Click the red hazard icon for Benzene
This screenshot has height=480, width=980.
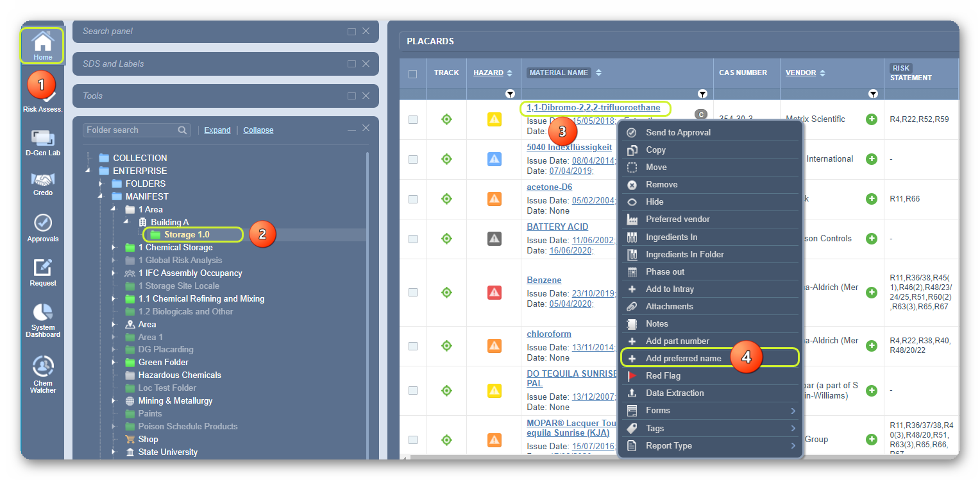(x=494, y=293)
